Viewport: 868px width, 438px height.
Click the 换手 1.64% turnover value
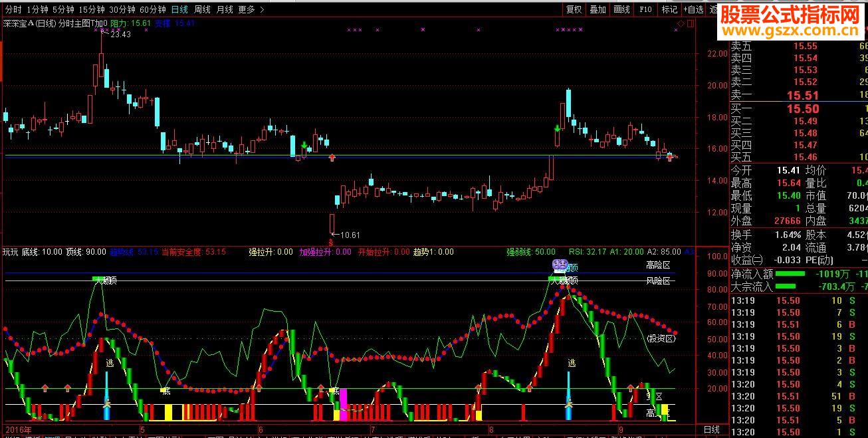tap(788, 235)
